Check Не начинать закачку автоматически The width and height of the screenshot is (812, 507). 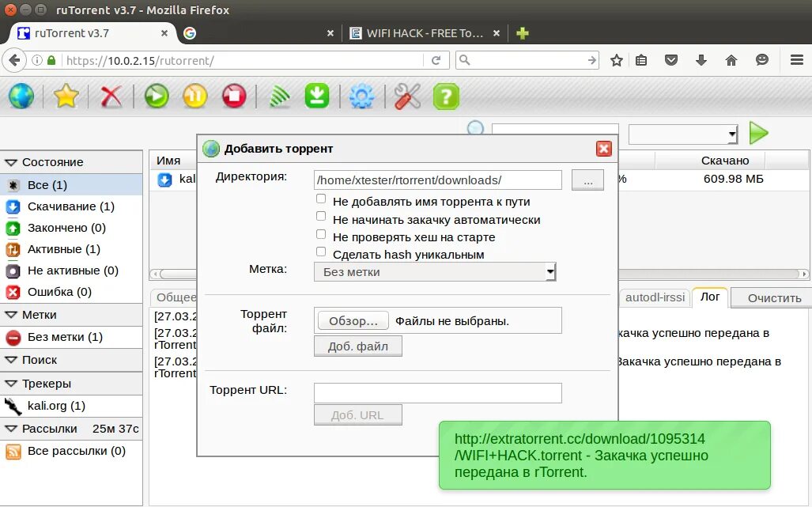point(321,217)
